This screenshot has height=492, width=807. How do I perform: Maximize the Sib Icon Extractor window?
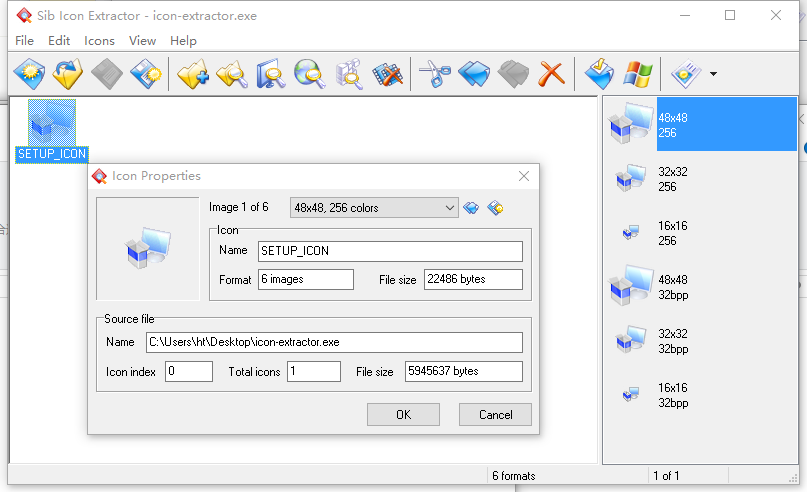[x=730, y=15]
